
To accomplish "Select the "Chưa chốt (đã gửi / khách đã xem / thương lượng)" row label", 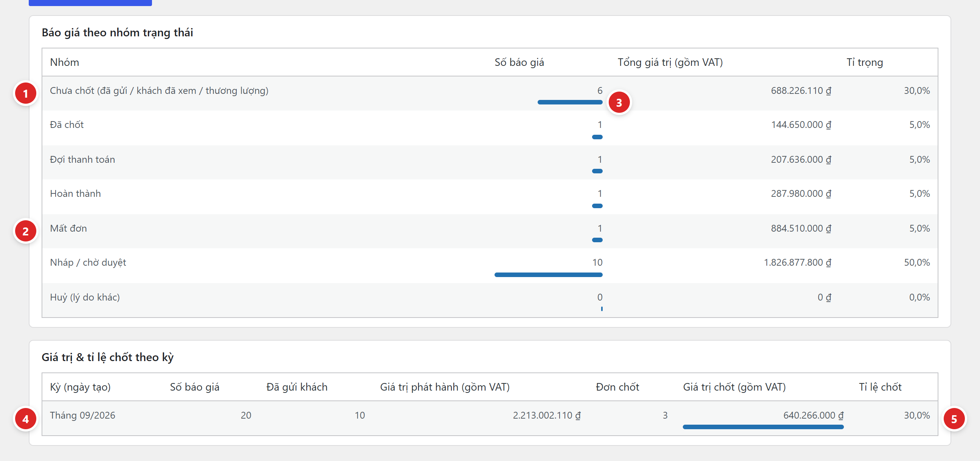I will click(159, 91).
